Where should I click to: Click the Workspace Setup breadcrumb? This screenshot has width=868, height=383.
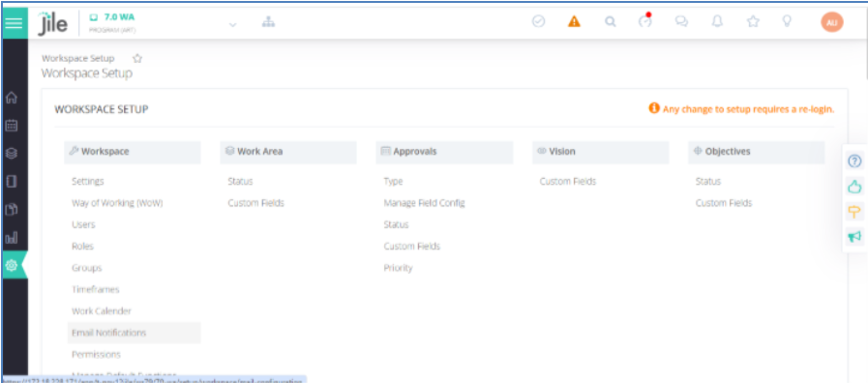(x=78, y=58)
